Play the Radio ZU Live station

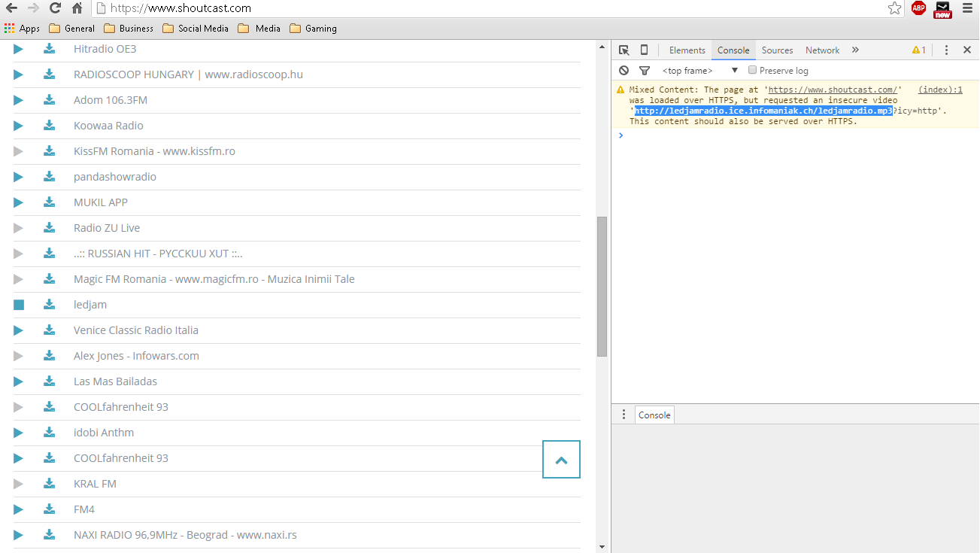[x=18, y=228]
